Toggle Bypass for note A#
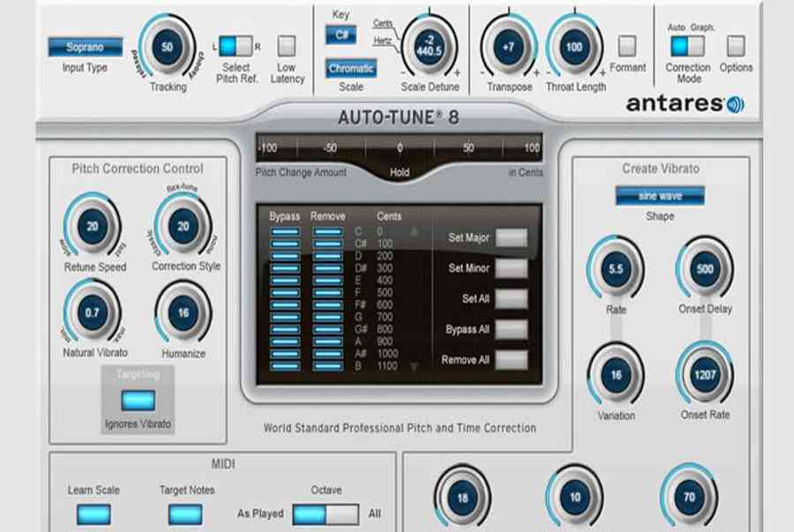The width and height of the screenshot is (794, 532). tap(285, 354)
